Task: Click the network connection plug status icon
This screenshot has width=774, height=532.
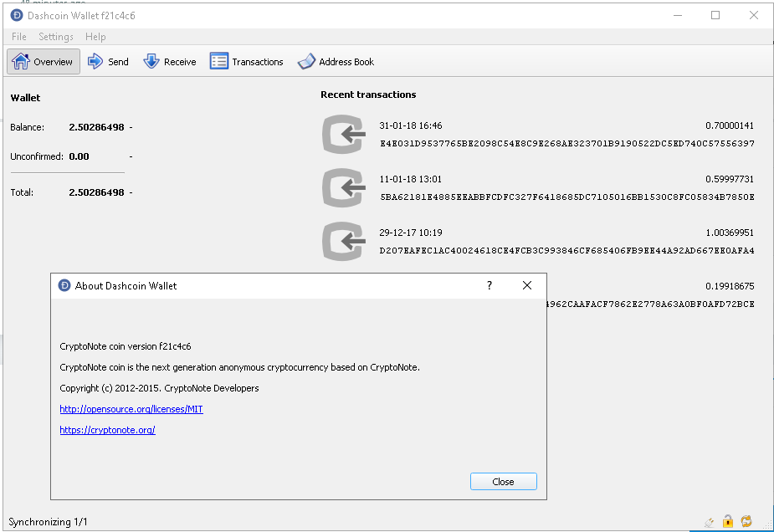Action: [710, 522]
